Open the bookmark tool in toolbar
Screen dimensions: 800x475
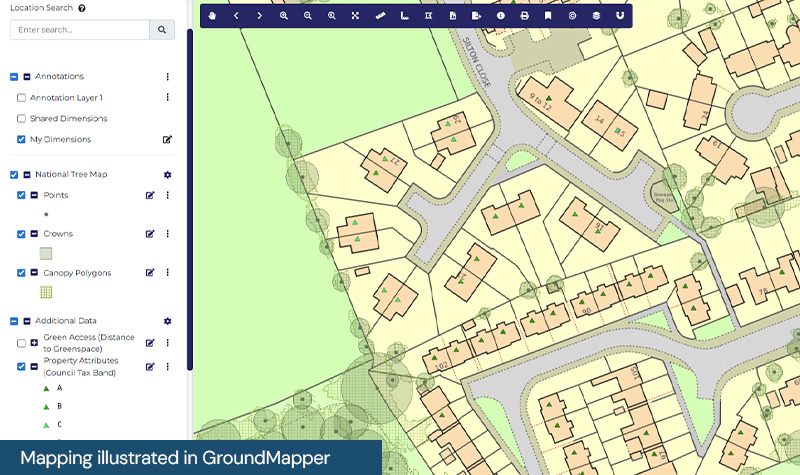[548, 16]
